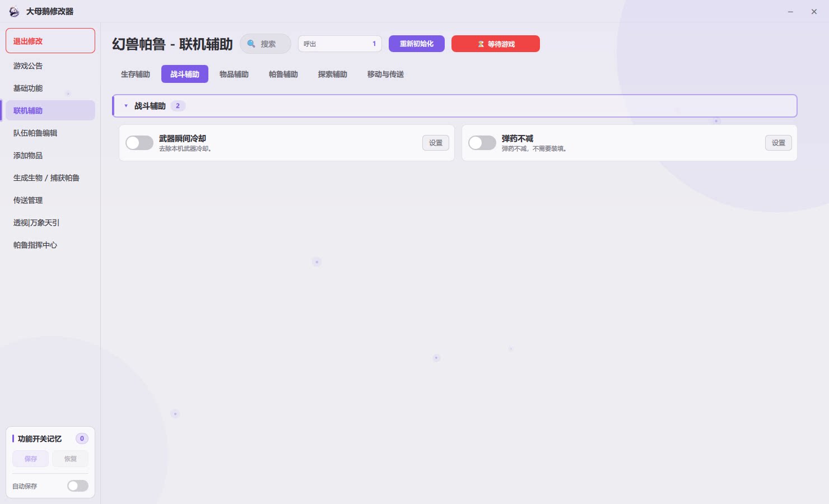
Task: Click 保存 in 功能开关记忆 panel
Action: tap(31, 459)
